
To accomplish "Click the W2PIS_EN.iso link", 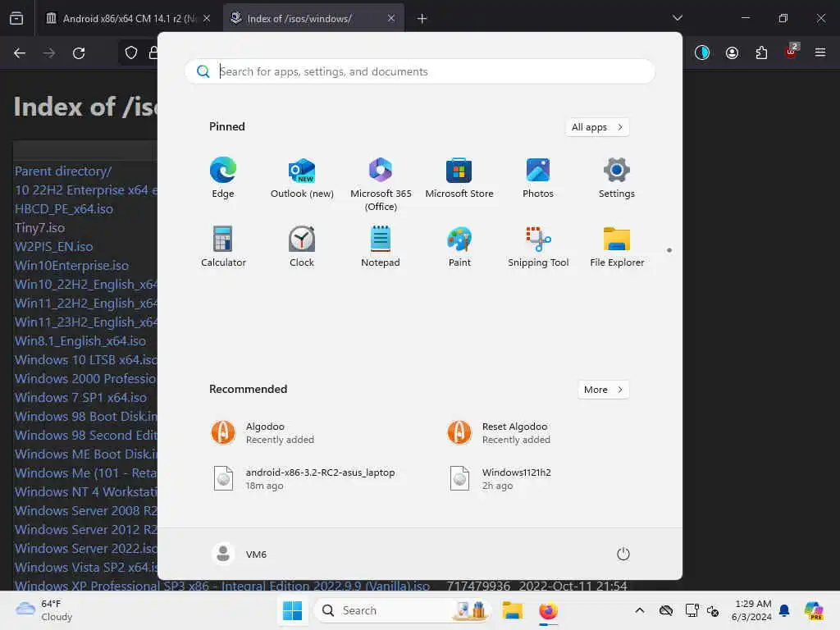I will (53, 247).
